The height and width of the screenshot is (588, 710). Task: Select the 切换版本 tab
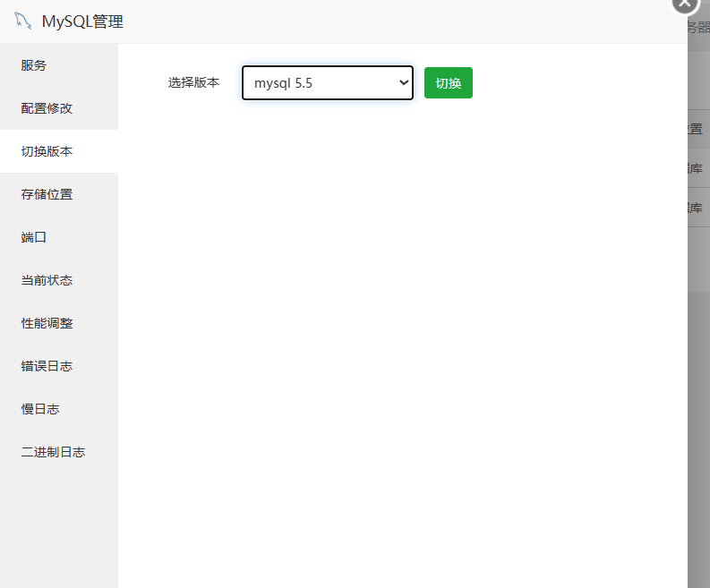tap(59, 151)
